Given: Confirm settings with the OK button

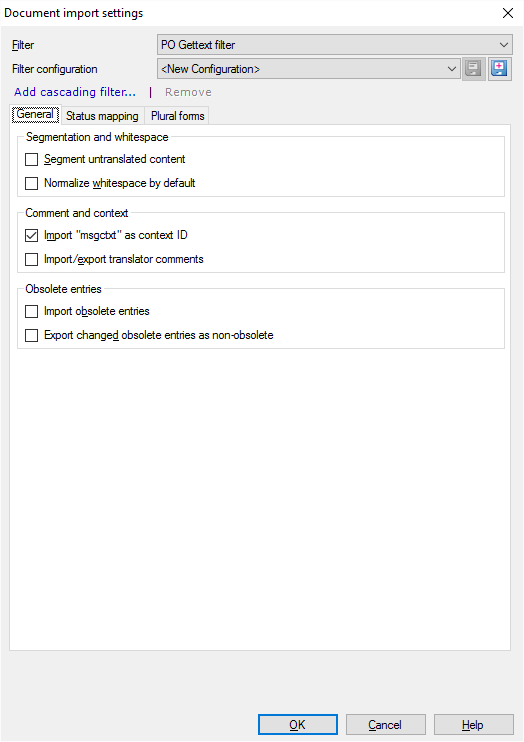Looking at the screenshot, I should tap(298, 724).
